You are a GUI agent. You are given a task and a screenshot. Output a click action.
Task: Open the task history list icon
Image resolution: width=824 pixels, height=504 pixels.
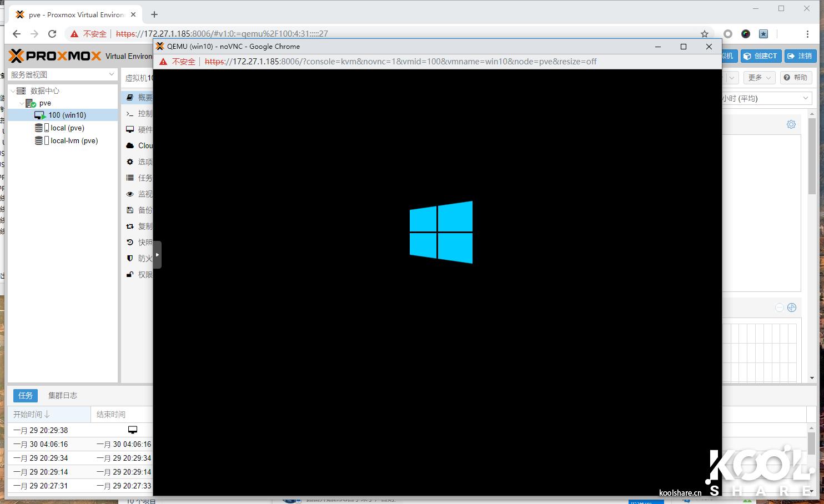(130, 178)
